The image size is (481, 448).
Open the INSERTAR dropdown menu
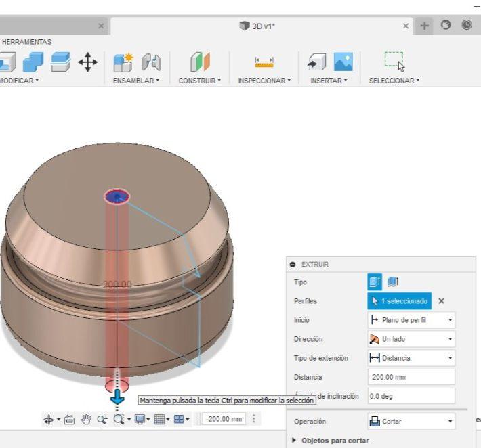tap(329, 81)
